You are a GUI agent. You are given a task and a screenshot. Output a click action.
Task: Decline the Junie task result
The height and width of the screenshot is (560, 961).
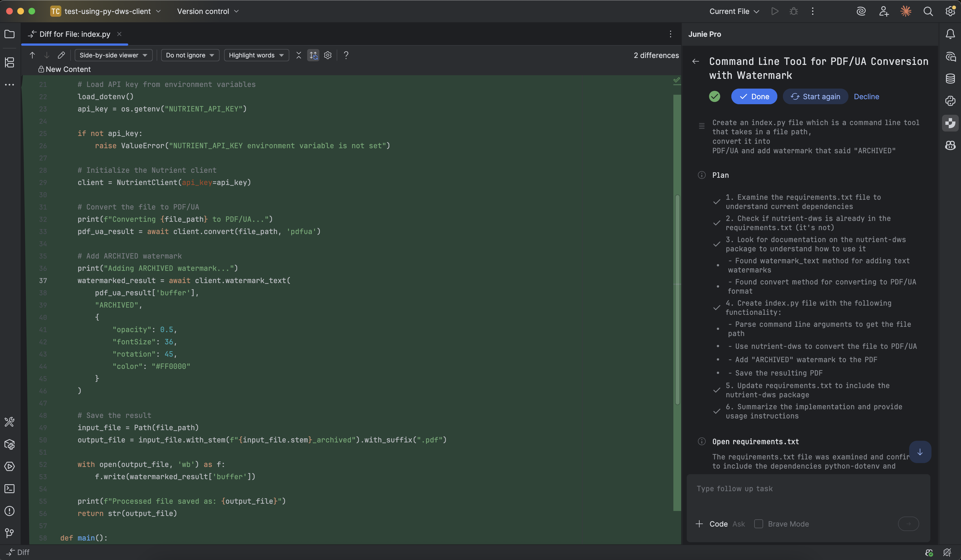click(866, 96)
